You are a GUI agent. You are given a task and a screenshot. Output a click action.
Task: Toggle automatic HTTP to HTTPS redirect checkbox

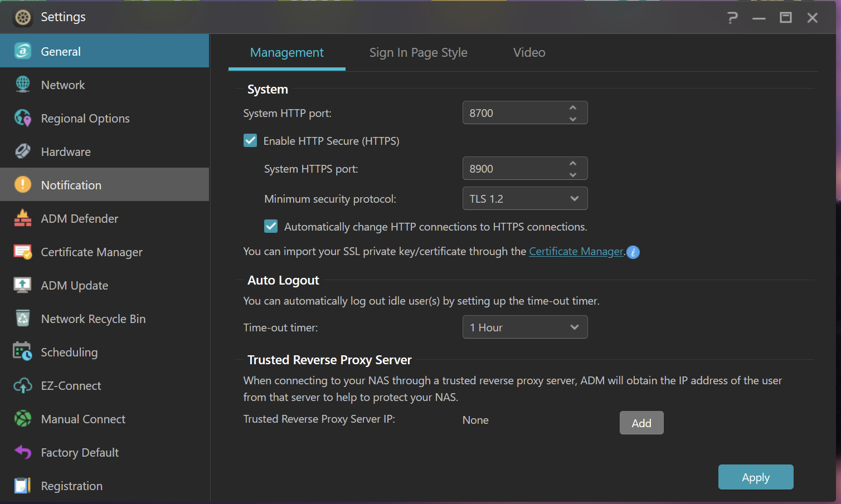click(x=271, y=226)
